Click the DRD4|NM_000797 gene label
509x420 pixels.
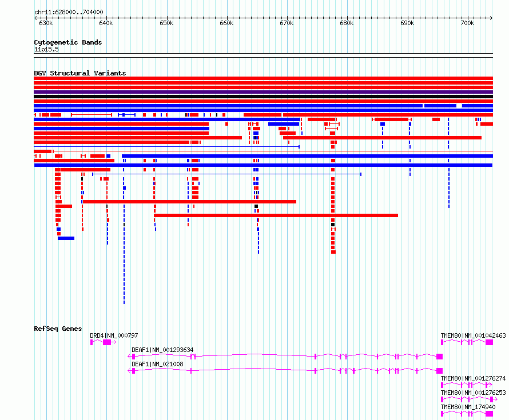pyautogui.click(x=114, y=335)
